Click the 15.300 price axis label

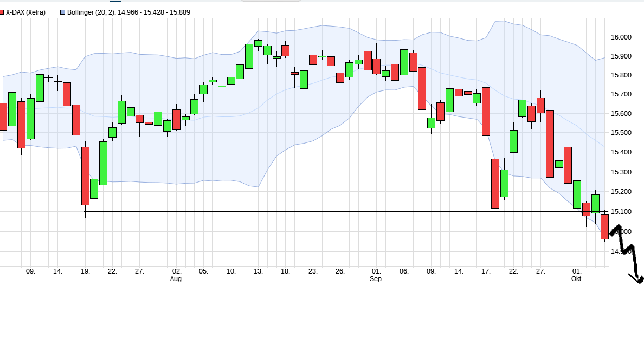click(x=621, y=172)
